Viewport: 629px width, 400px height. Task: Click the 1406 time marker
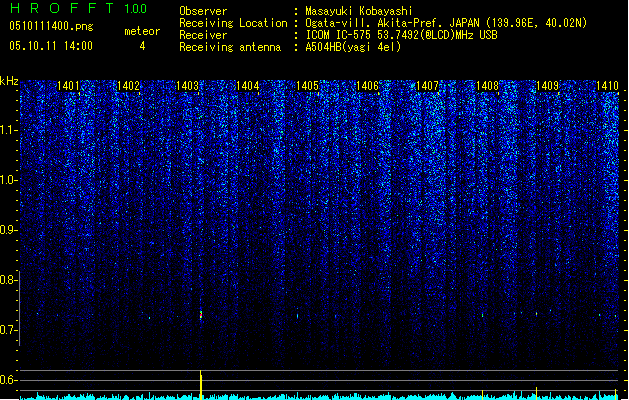coord(367,86)
